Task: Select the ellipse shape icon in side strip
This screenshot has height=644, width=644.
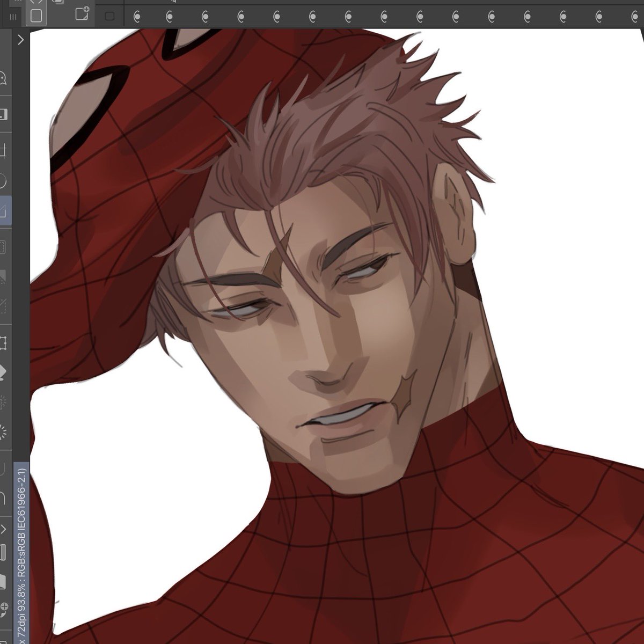Action: (3, 181)
